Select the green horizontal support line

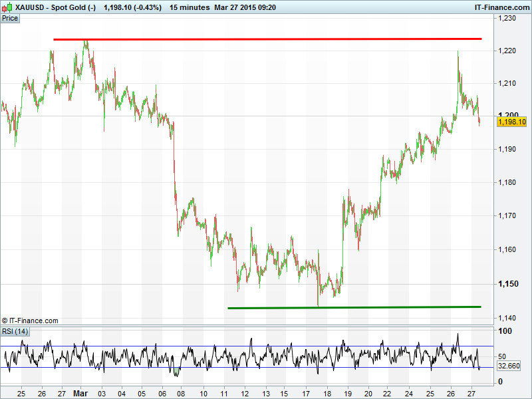[x=352, y=307]
